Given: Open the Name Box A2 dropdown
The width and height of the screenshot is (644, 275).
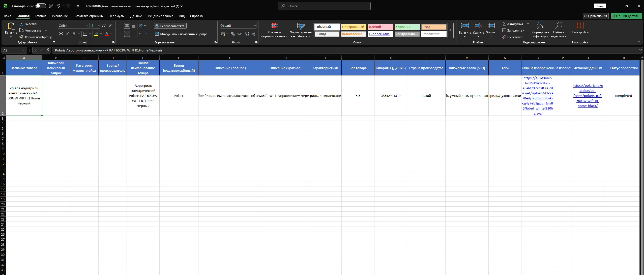Looking at the screenshot, I should click(x=24, y=50).
